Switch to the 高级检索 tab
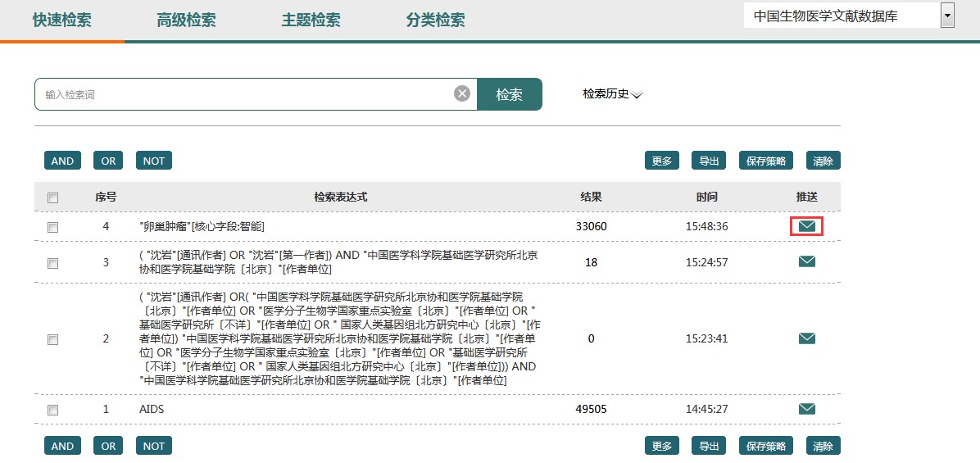The image size is (980, 463). coord(186,20)
